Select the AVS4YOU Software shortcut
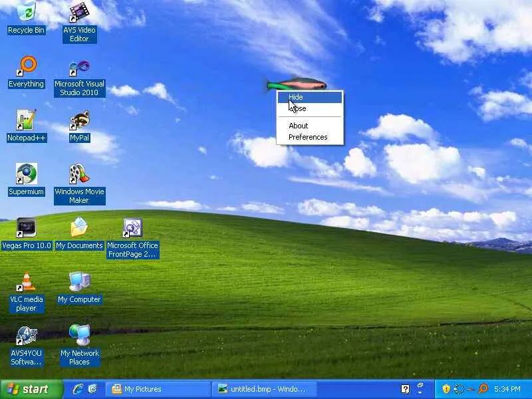 tap(26, 346)
